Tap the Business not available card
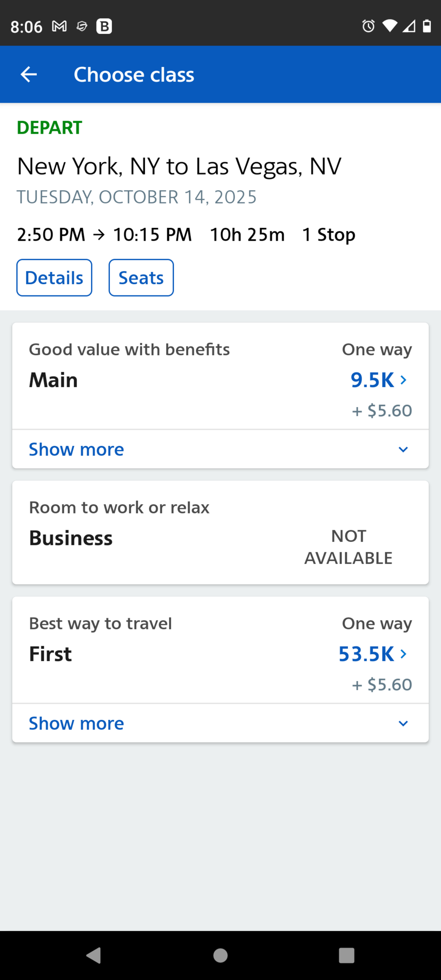The image size is (441, 980). pyautogui.click(x=220, y=533)
